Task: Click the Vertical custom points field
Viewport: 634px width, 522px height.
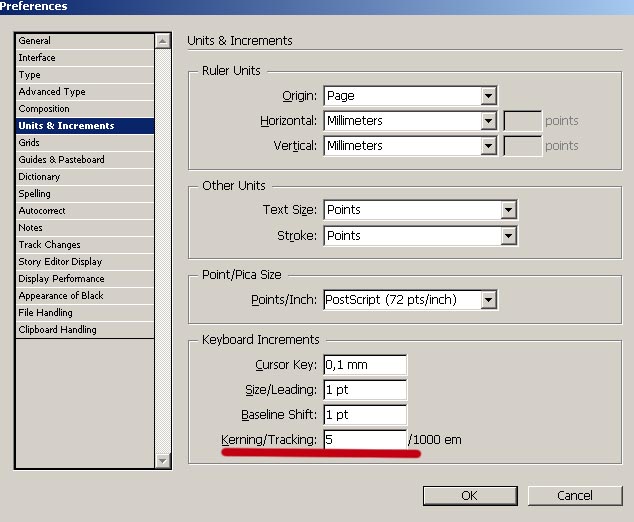Action: tap(522, 146)
